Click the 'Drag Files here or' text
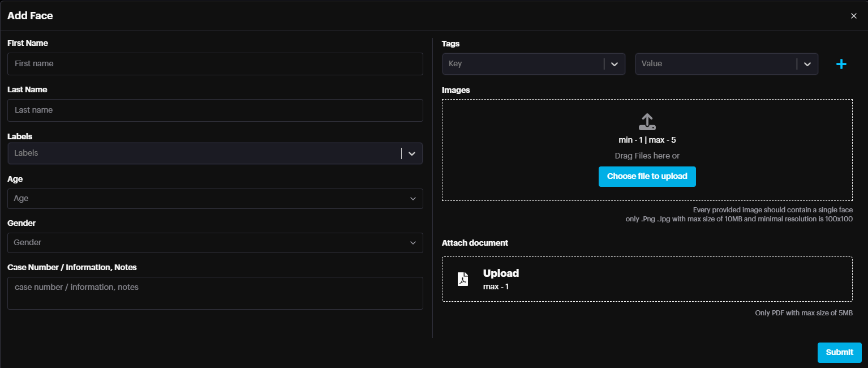 click(647, 156)
